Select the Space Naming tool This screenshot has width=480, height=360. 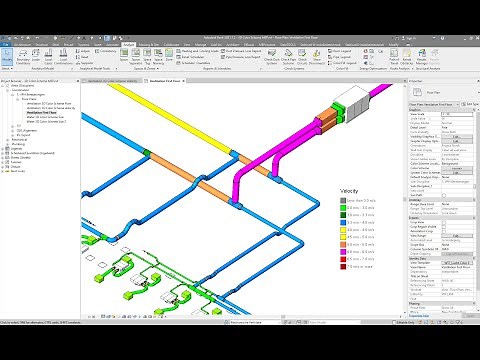(158, 56)
